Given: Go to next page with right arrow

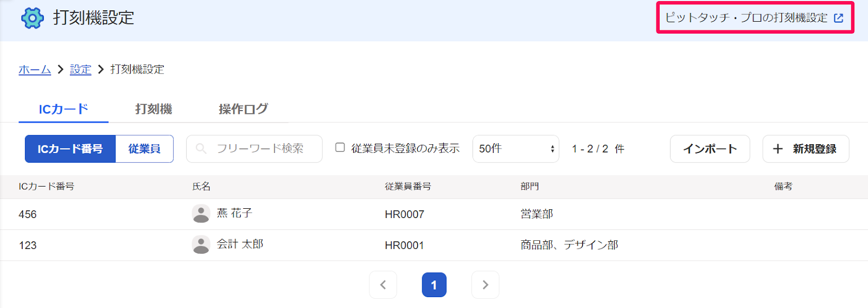Looking at the screenshot, I should point(486,285).
